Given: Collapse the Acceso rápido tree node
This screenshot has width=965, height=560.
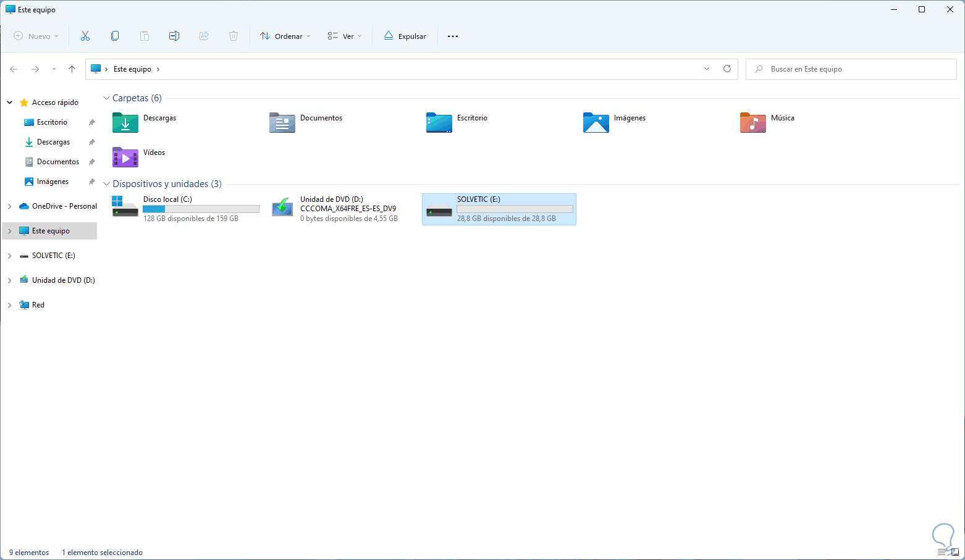Looking at the screenshot, I should [x=10, y=102].
